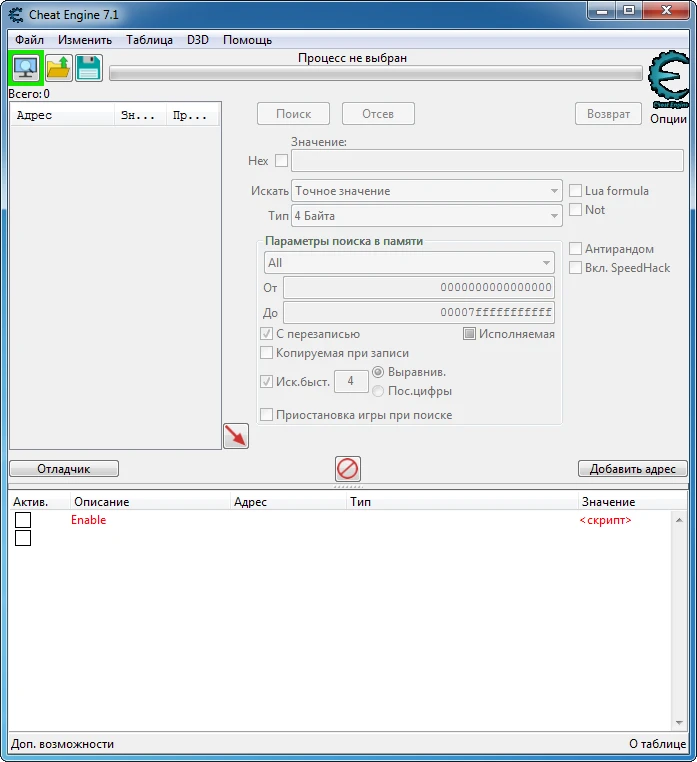Click the Добавить адрес button
697x762 pixels.
pos(632,469)
